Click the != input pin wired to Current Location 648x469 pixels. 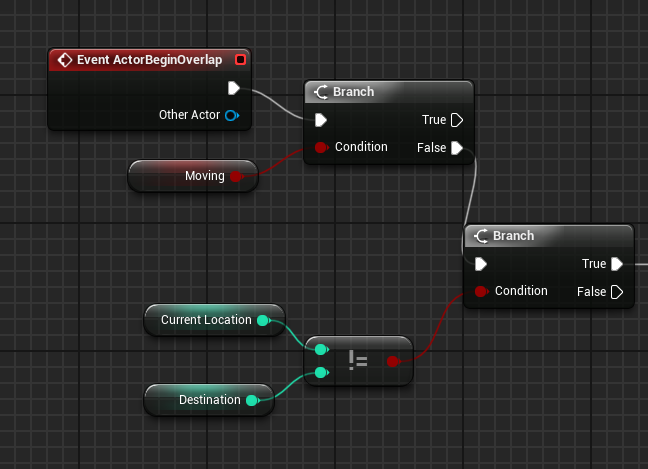click(x=321, y=350)
